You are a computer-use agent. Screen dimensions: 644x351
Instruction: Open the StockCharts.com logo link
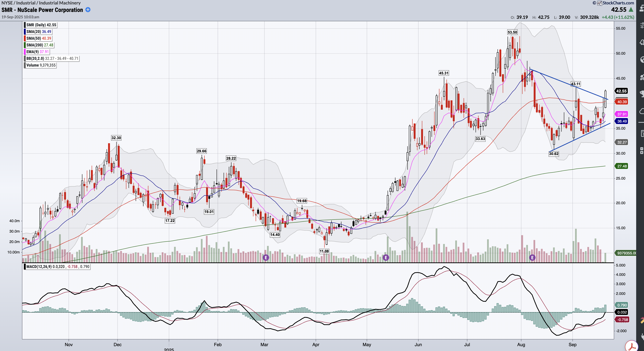(x=615, y=3)
